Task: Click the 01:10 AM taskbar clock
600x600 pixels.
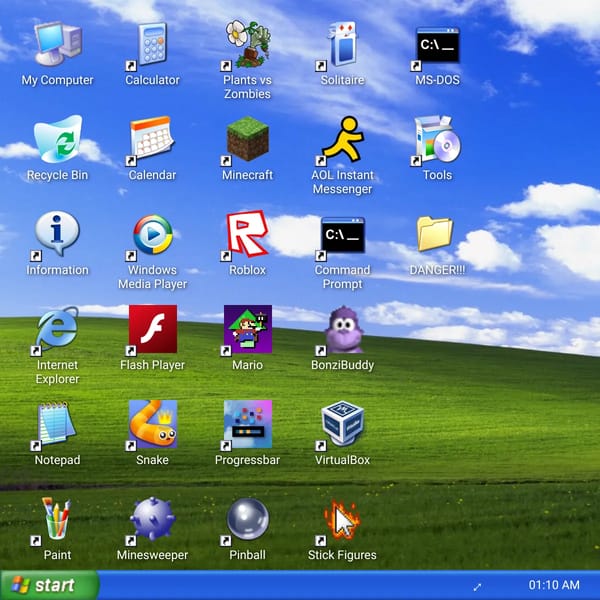Action: (554, 585)
